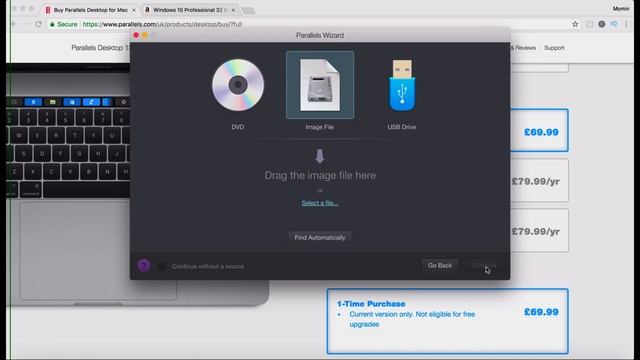
Task: Select the 1-Time Purchase option card
Action: pyautogui.click(x=447, y=321)
